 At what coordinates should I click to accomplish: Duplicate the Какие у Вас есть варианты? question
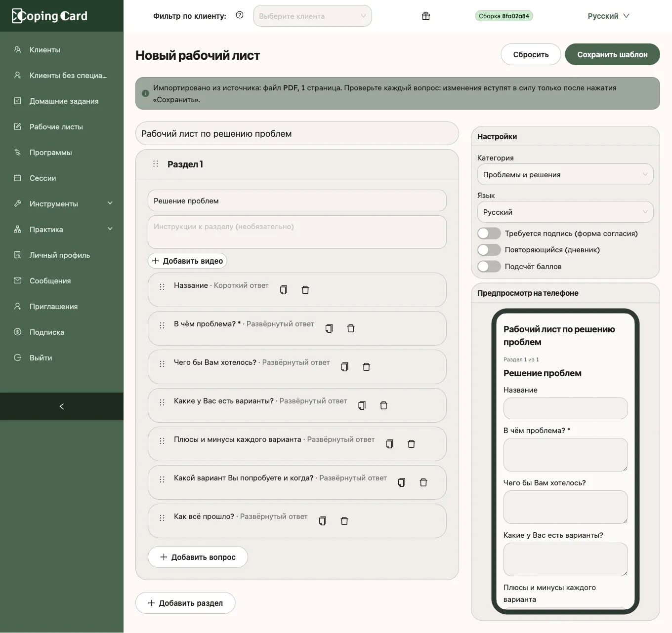(362, 405)
